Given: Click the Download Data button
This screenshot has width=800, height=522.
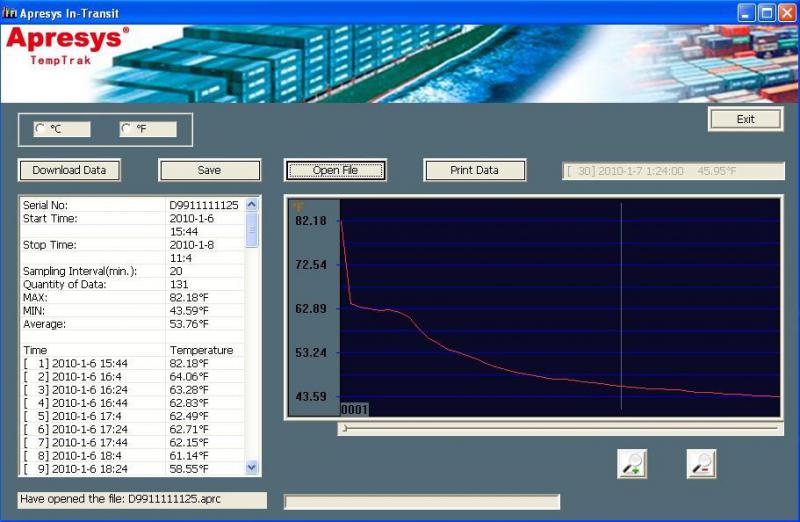Looking at the screenshot, I should coord(69,170).
